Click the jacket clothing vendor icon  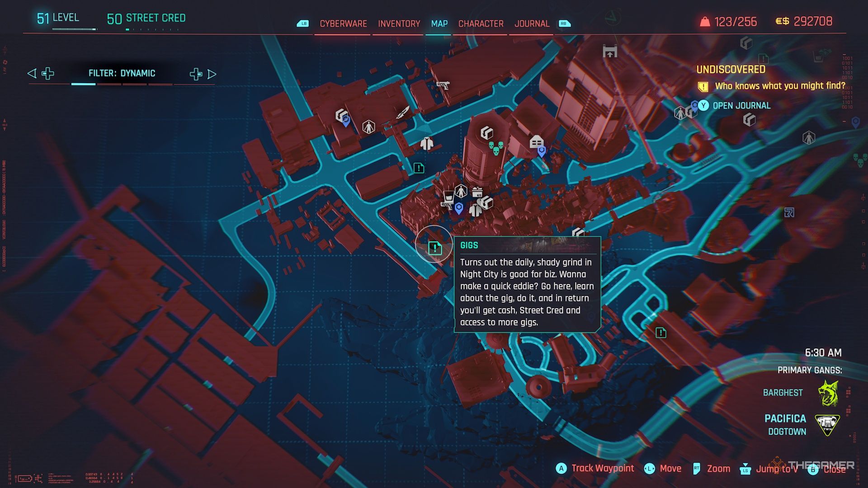pyautogui.click(x=426, y=143)
